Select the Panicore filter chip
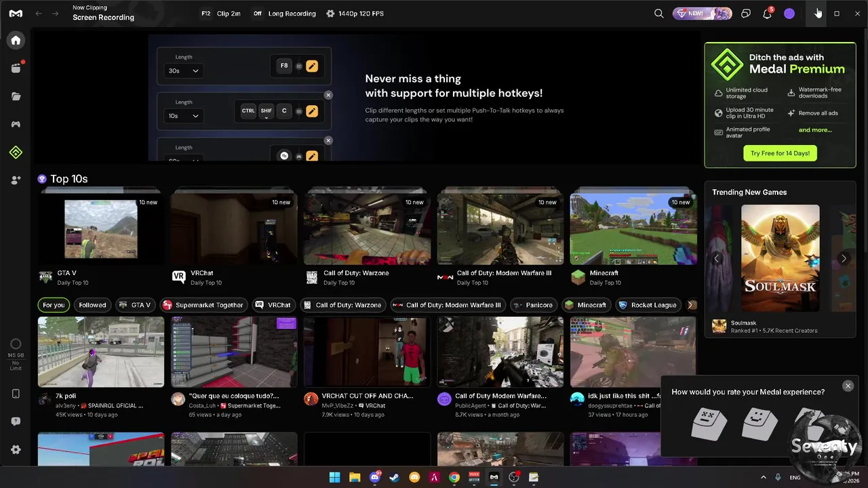The image size is (868, 488). (x=534, y=305)
